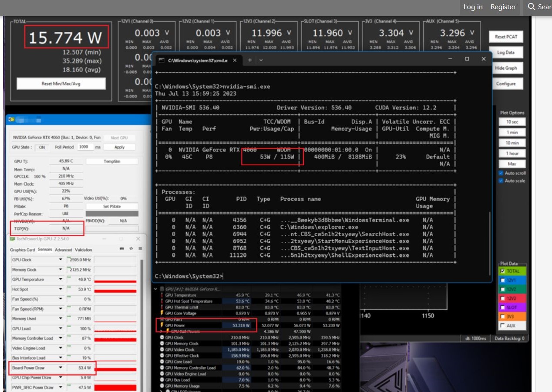Select the cmd.exe terminal tab

(199, 60)
